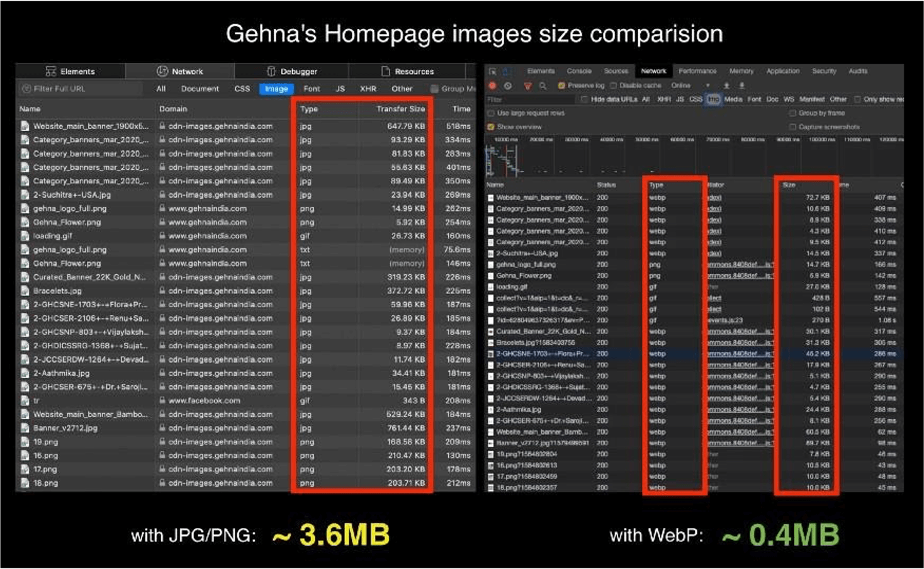
Task: Toggle the Group Media checkbox
Action: pos(434,89)
